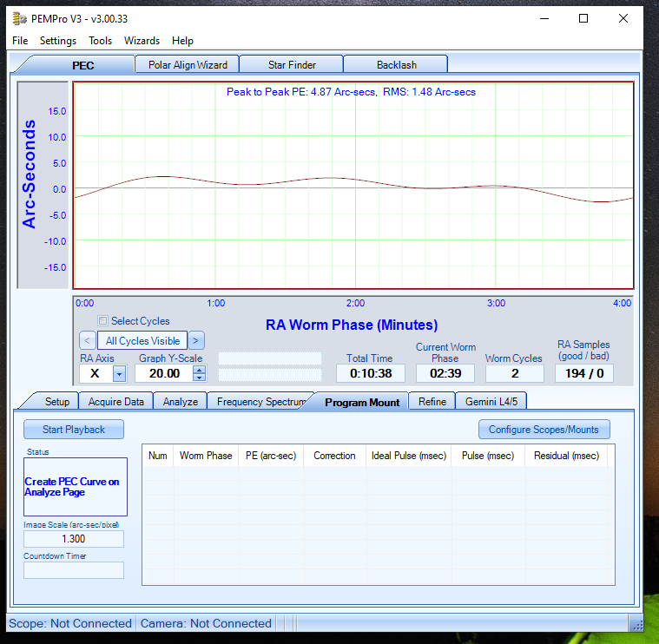Decrease the Graph Y-Scale with down arrow
This screenshot has width=659, height=644.
point(199,378)
